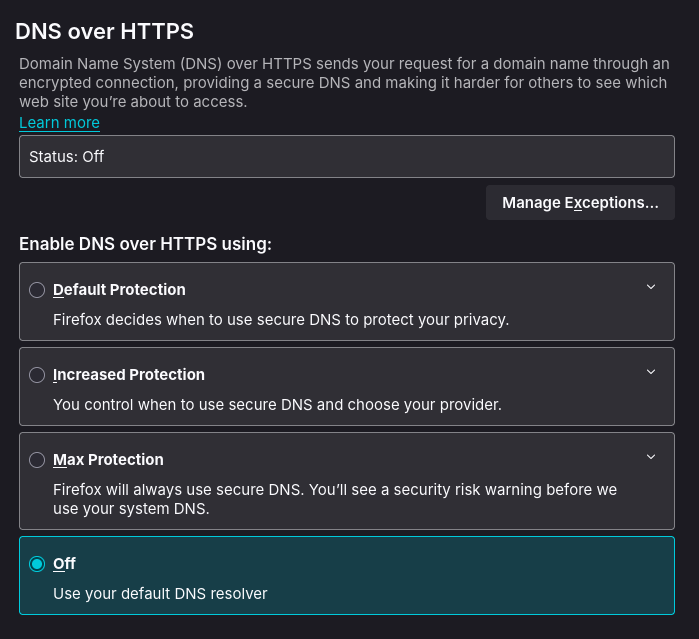Viewport: 699px width, 639px height.
Task: Click 'Firefox decides when to use secure DNS' description
Action: [x=281, y=320]
